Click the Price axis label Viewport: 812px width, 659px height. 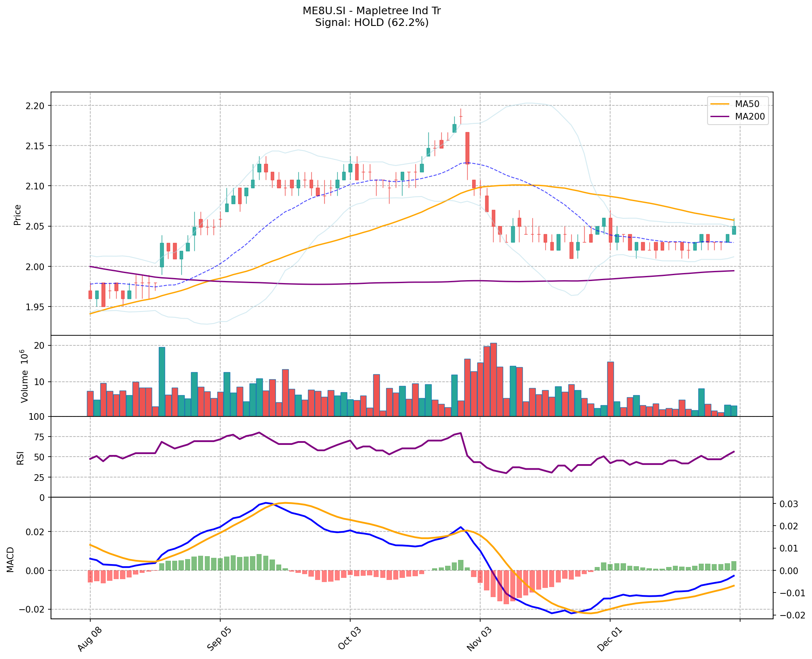18,215
